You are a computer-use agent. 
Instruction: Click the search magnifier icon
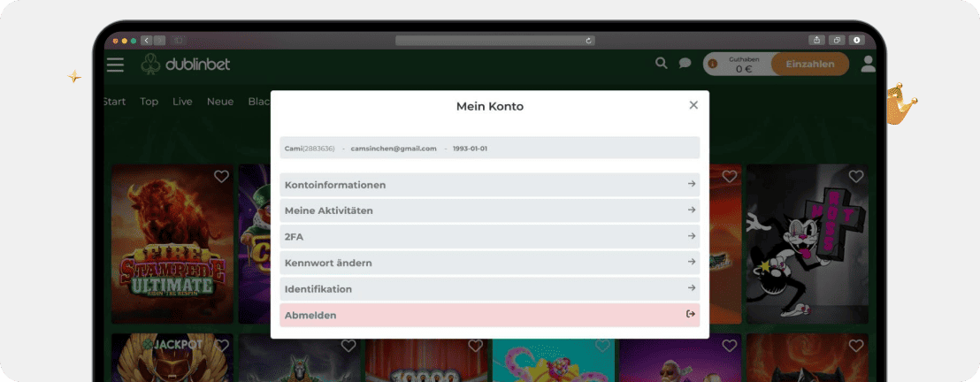pos(661,64)
